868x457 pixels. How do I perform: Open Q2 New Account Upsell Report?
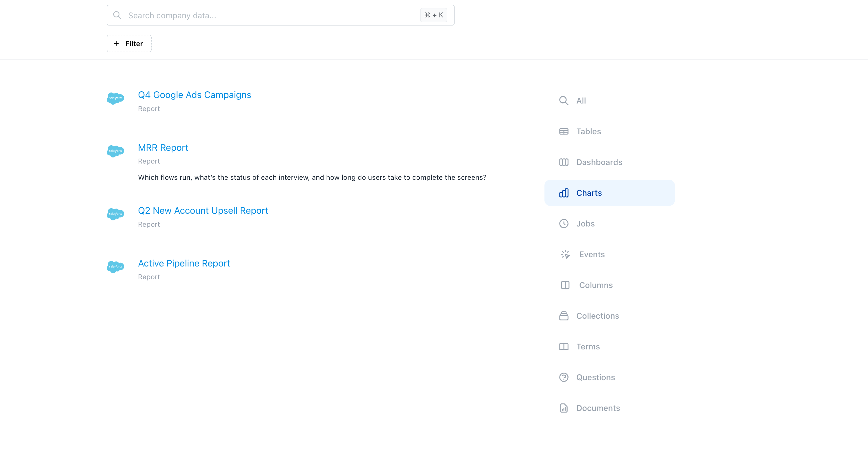pyautogui.click(x=203, y=211)
